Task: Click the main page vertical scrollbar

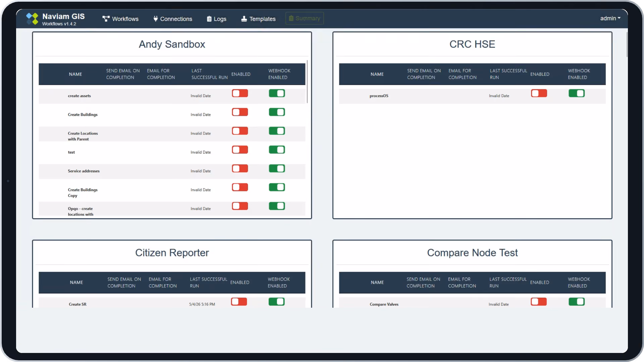Action: 627,45
